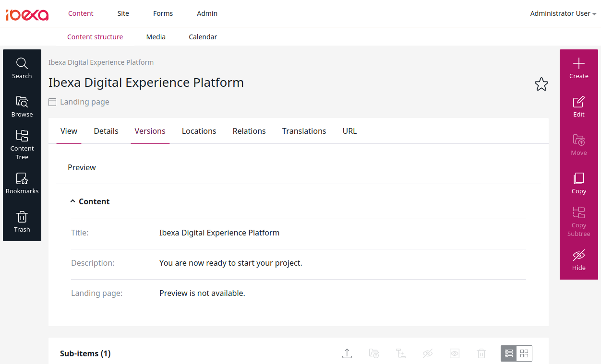The width and height of the screenshot is (601, 364).
Task: Open Bookmarks from the left sidebar
Action: 22,183
